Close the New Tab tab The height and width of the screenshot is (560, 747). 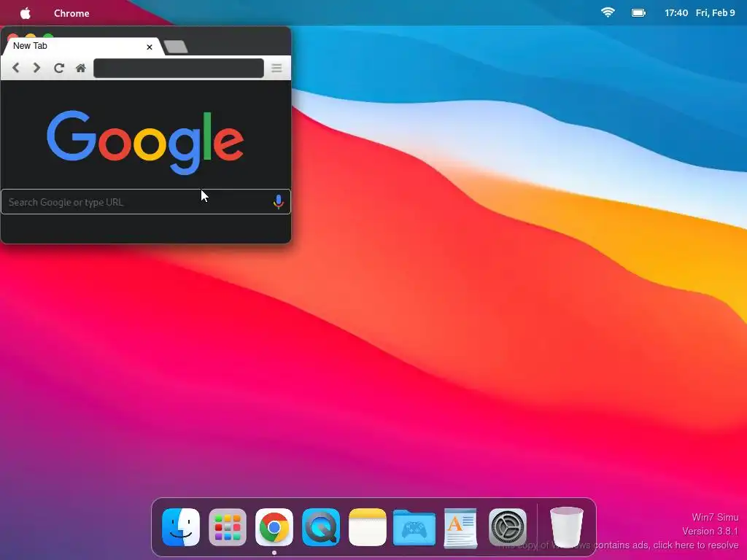click(149, 47)
